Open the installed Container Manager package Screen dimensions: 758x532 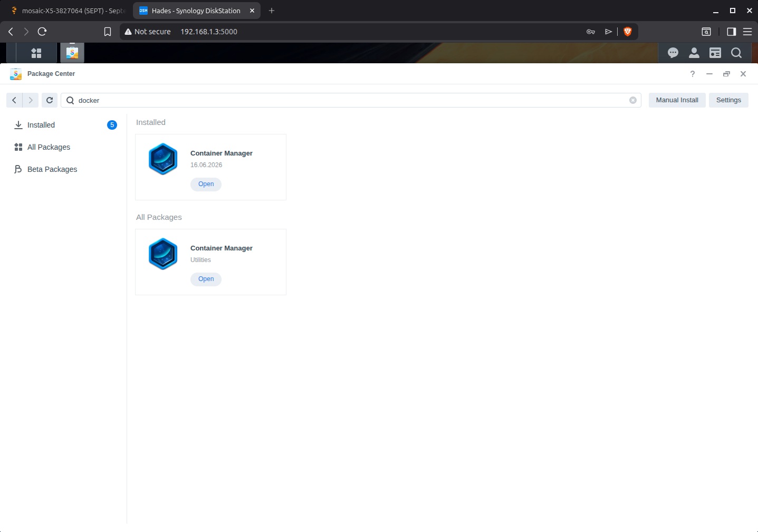(x=206, y=184)
